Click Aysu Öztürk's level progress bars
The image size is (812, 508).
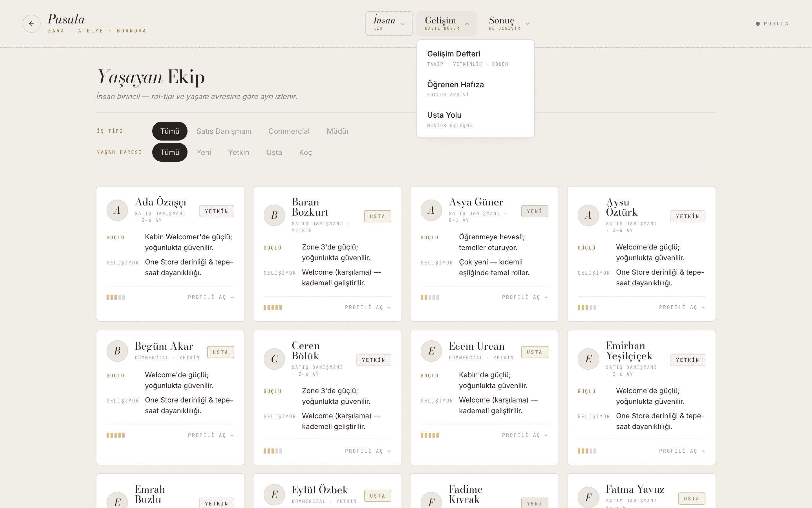pos(587,307)
